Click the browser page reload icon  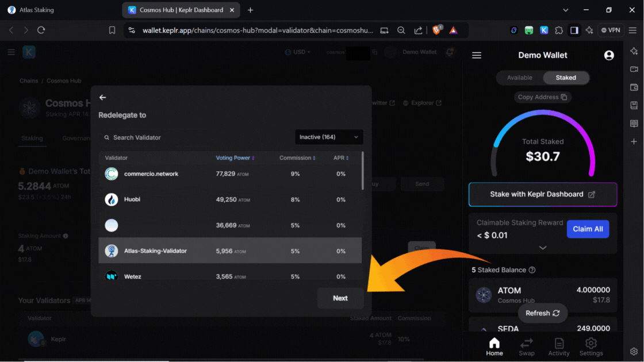pos(41,30)
